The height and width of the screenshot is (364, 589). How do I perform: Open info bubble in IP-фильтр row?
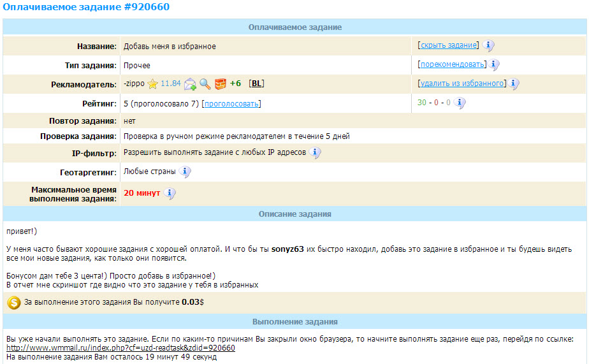[315, 152]
